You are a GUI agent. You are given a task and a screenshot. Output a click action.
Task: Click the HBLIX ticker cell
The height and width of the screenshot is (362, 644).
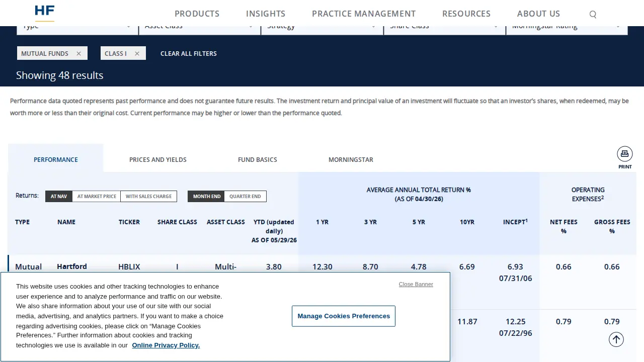(129, 266)
